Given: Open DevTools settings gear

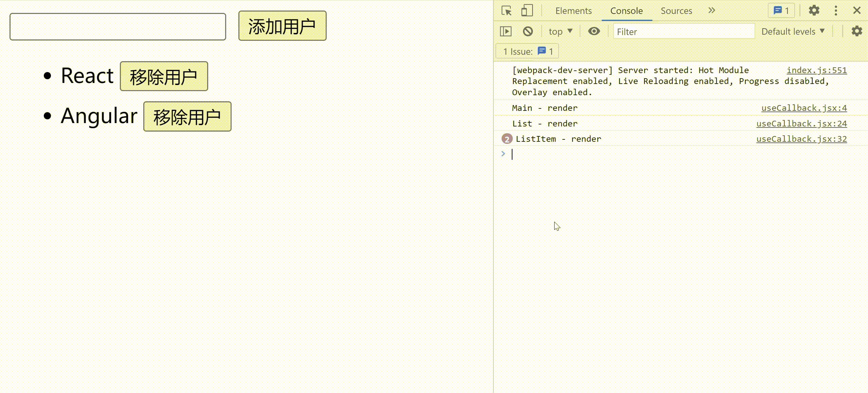Looking at the screenshot, I should click(x=814, y=11).
